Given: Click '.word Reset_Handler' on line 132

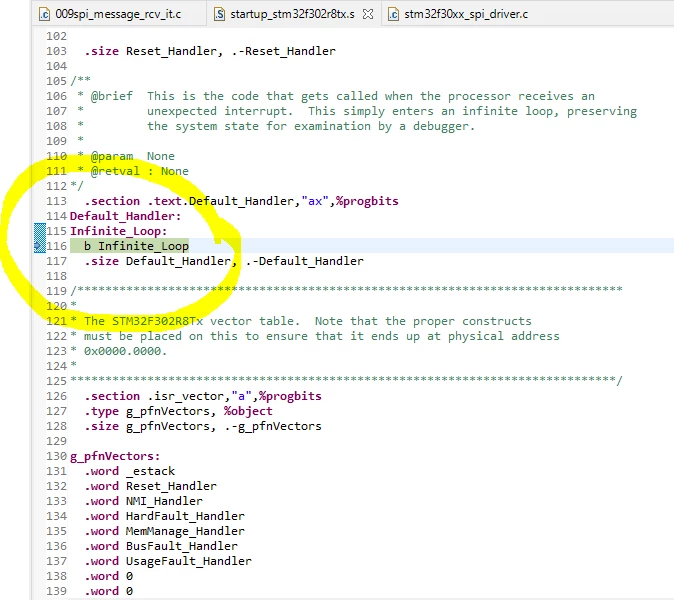Looking at the screenshot, I should (x=150, y=486).
